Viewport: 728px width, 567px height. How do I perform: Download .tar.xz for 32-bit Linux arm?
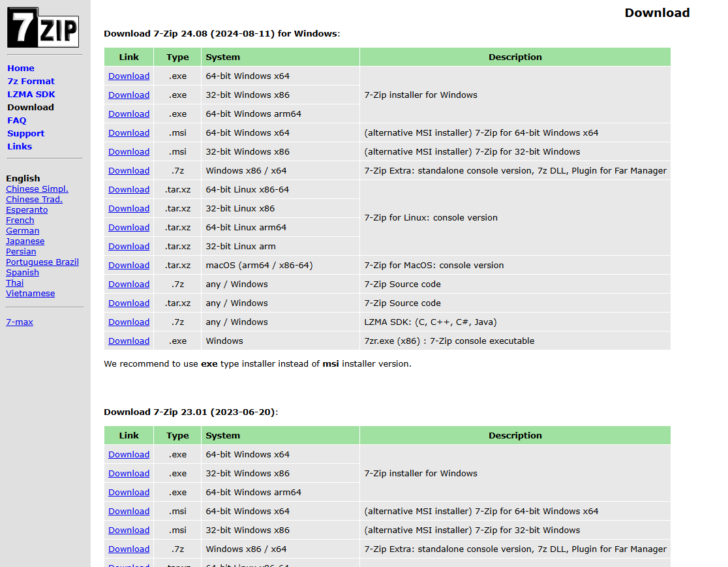click(129, 247)
